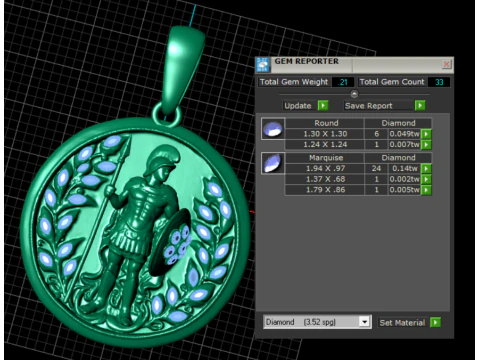Click the green arrow next to Set Material
This screenshot has width=480, height=360.
click(x=435, y=322)
